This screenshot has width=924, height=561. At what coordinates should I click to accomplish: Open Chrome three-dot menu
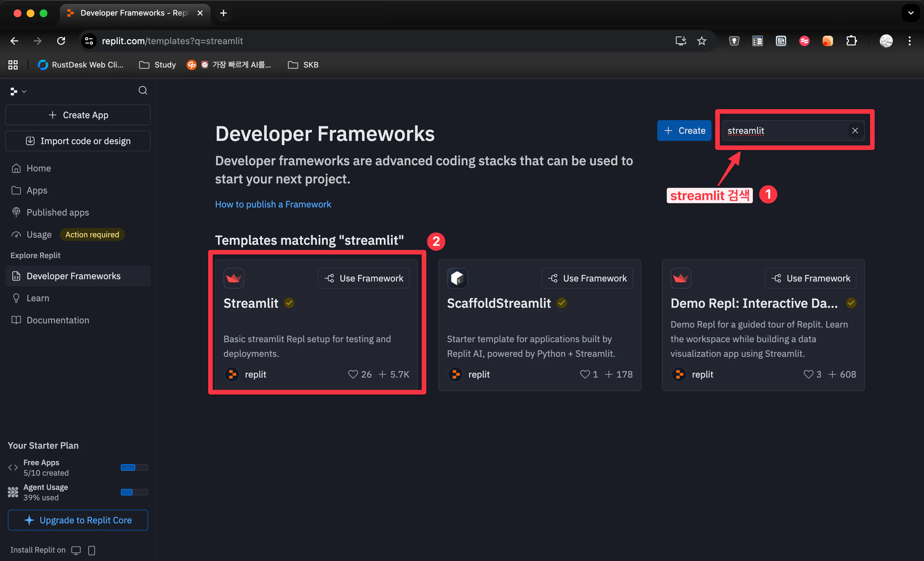pos(909,41)
